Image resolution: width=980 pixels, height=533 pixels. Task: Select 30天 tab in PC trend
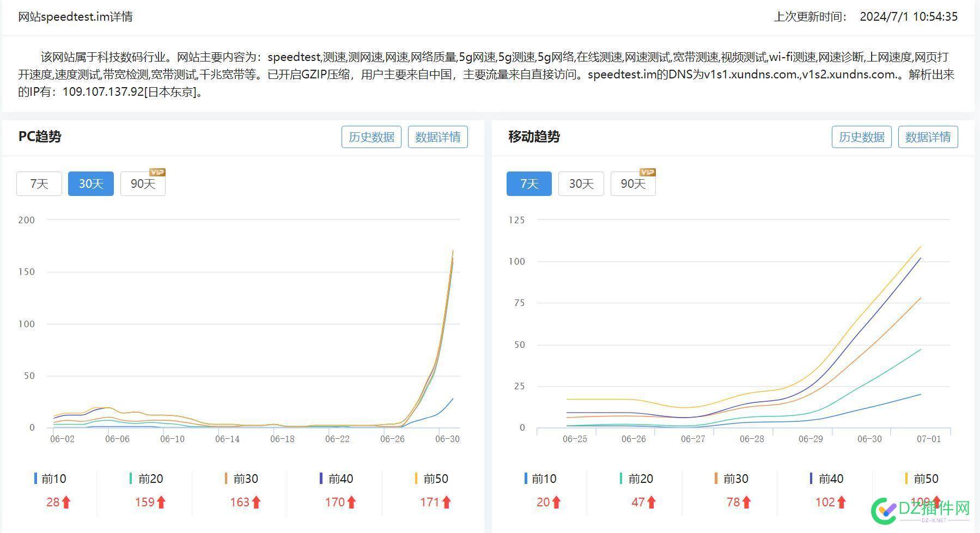91,183
